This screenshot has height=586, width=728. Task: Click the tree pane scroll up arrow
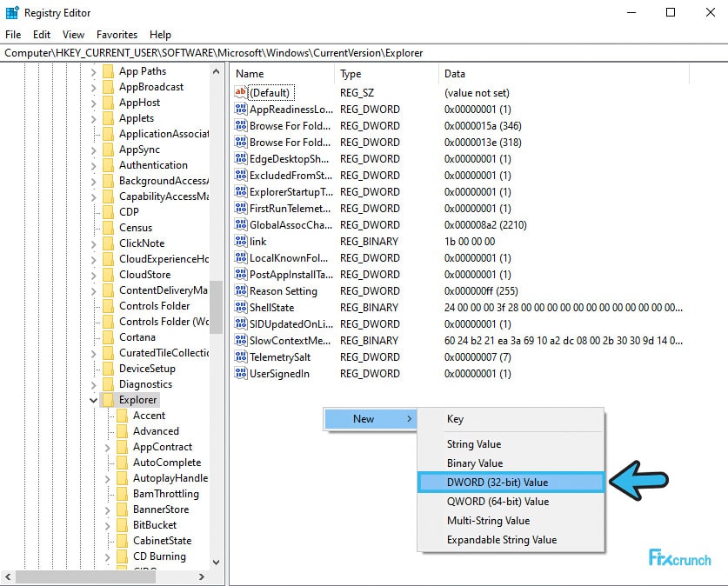[x=216, y=71]
